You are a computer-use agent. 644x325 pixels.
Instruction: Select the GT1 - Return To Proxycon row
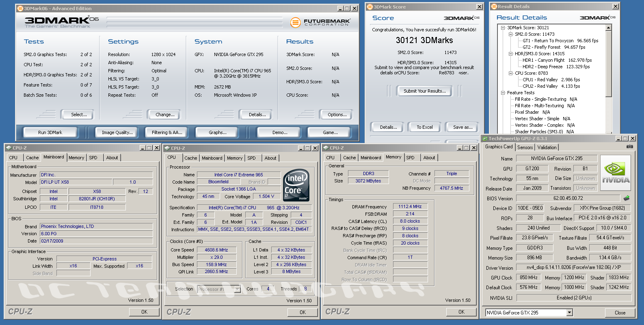(561, 41)
